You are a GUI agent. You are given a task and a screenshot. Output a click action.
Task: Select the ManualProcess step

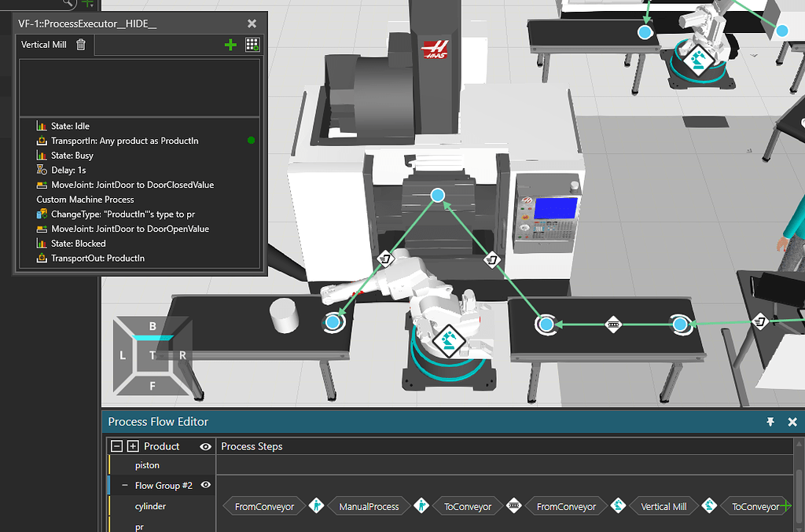369,506
